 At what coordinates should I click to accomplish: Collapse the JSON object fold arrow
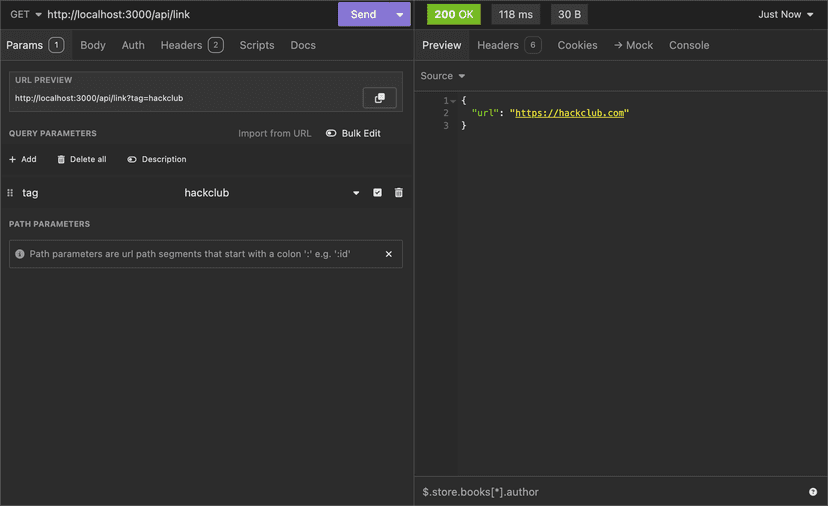point(453,101)
